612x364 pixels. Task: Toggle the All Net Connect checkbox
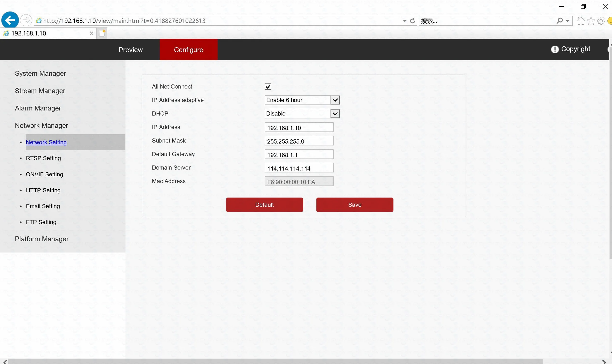(x=268, y=87)
